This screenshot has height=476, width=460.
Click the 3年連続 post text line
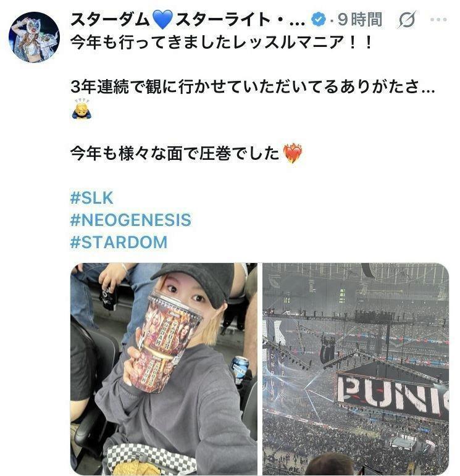pyautogui.click(x=253, y=86)
